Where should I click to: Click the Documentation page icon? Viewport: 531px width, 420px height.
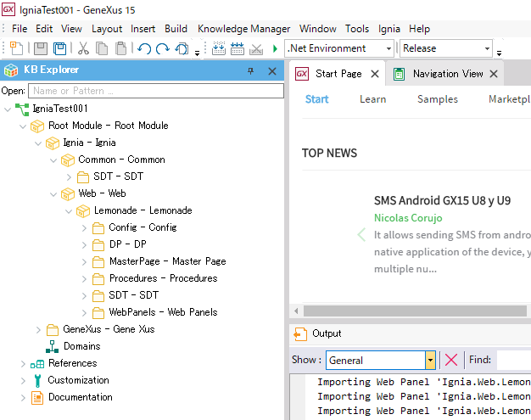(x=37, y=398)
